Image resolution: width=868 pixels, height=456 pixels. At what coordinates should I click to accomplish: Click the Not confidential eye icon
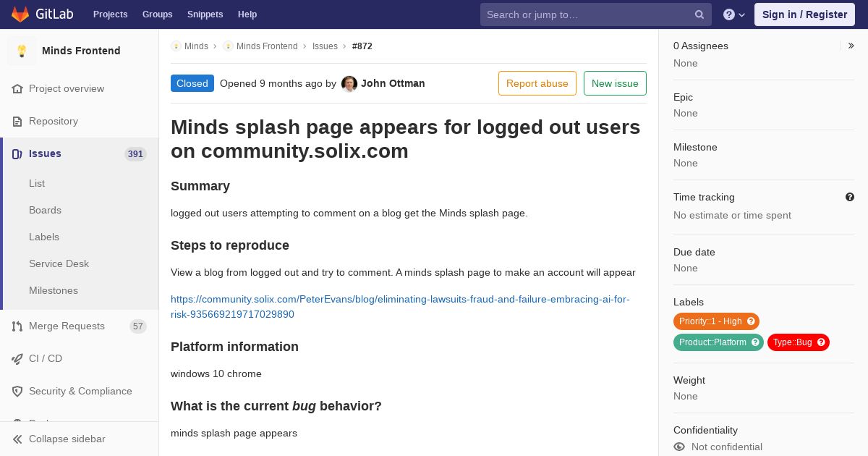tap(679, 447)
